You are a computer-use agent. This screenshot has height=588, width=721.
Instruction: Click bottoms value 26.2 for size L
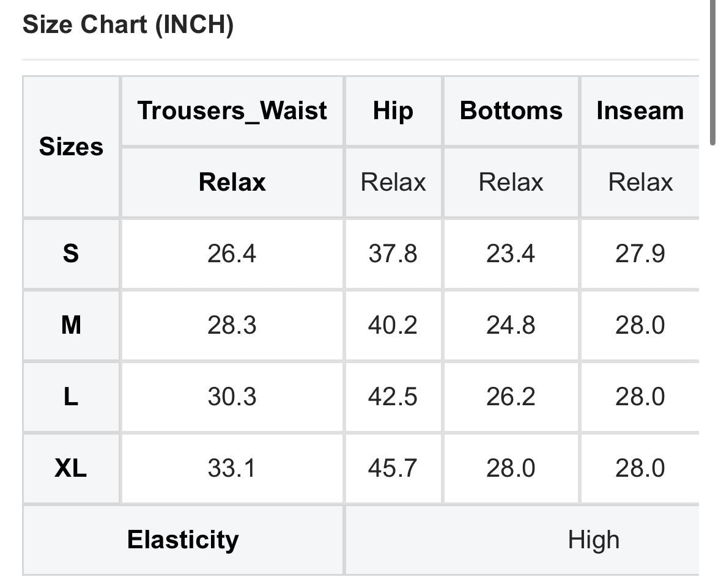(x=511, y=397)
